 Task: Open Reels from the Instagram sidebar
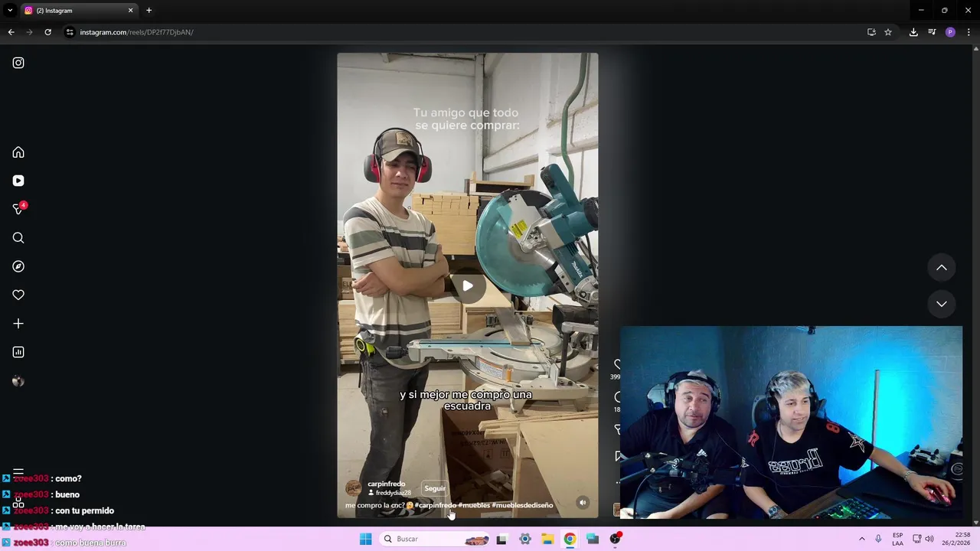pyautogui.click(x=18, y=181)
